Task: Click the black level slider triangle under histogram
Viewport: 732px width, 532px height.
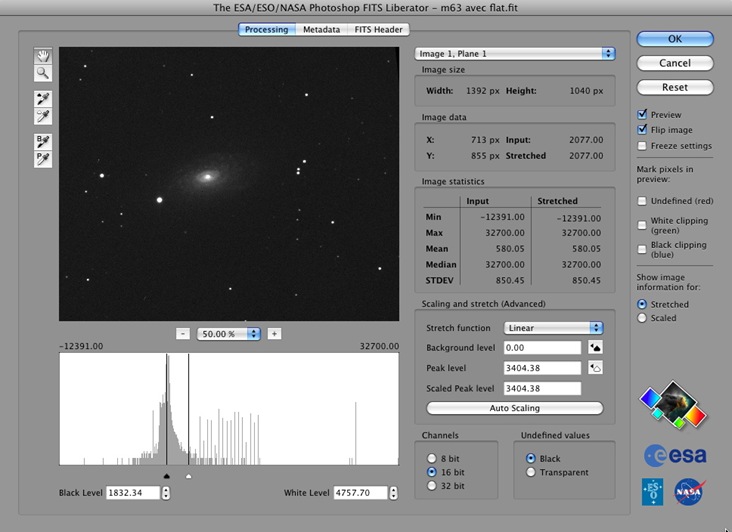Action: (167, 476)
